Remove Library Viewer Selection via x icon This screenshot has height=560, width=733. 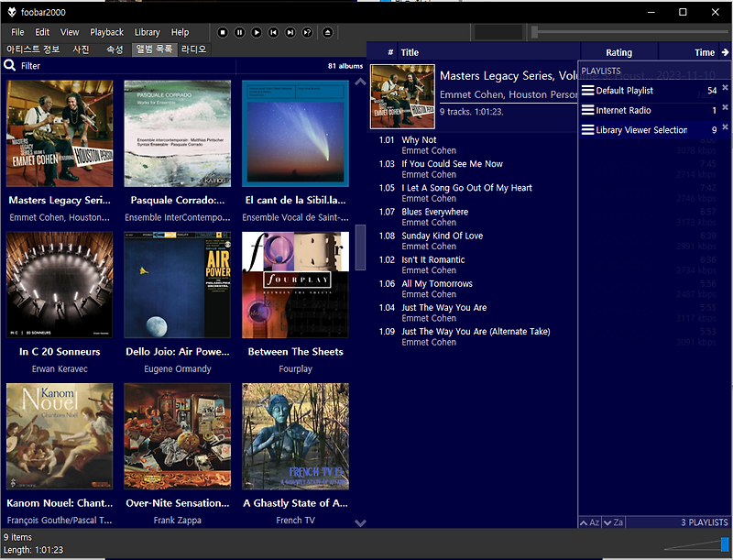(x=725, y=126)
